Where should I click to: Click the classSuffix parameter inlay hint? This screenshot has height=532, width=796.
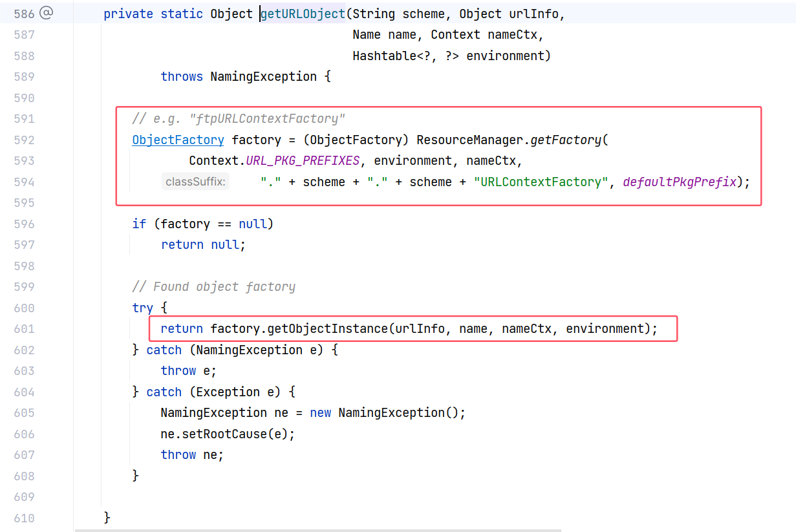pos(195,182)
